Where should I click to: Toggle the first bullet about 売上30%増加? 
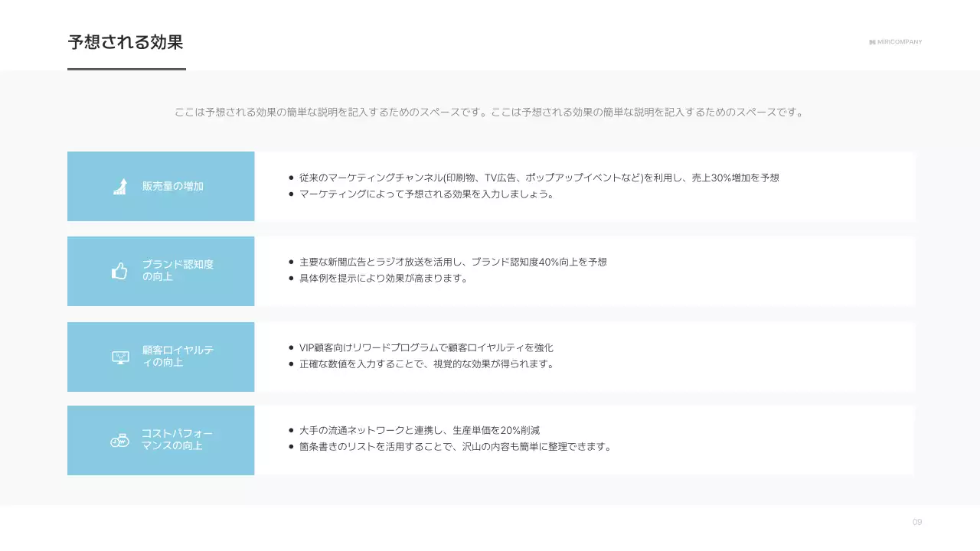[536, 177]
